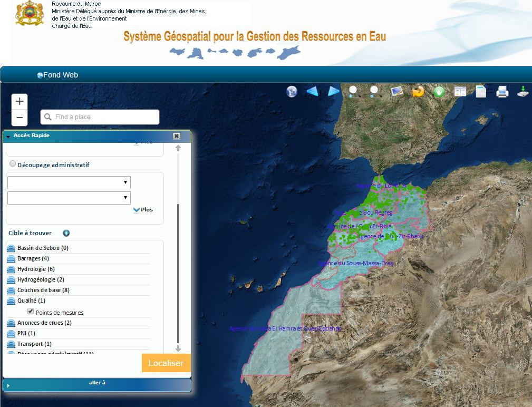The image size is (532, 407).
Task: Focus the 'Find a place' search field
Action: point(100,117)
